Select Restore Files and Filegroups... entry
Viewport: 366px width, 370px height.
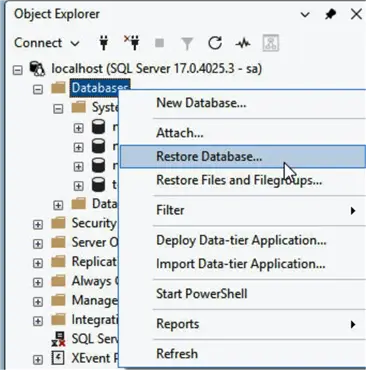pos(243,180)
